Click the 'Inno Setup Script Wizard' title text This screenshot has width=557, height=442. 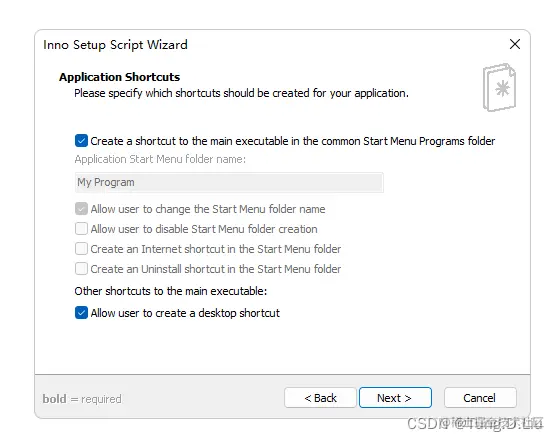pos(115,45)
